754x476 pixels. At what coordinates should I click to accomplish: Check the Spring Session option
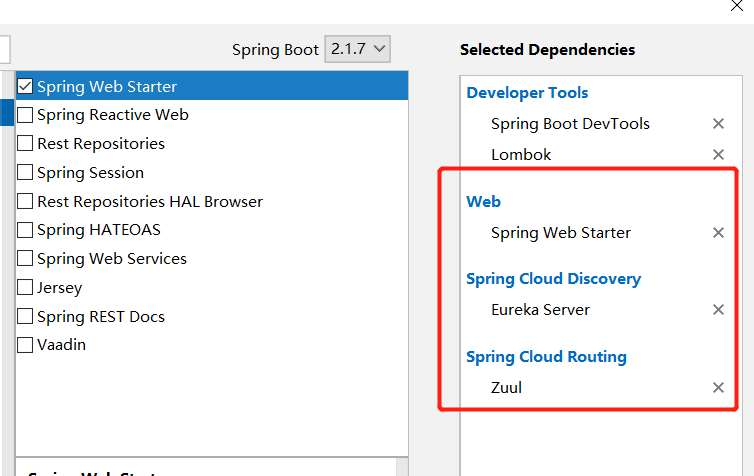coord(25,172)
